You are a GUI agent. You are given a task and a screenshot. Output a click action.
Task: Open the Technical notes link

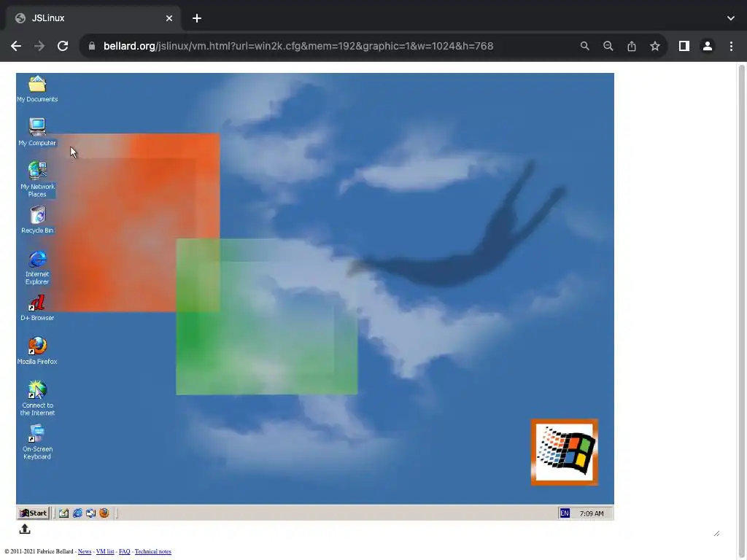[x=153, y=551]
